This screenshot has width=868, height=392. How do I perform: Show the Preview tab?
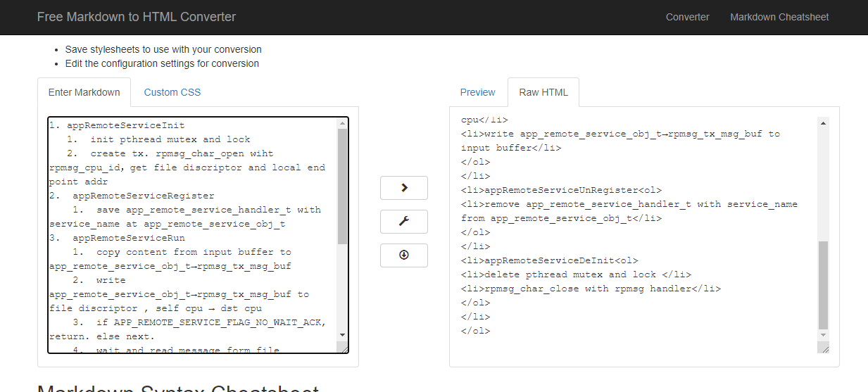coord(478,92)
